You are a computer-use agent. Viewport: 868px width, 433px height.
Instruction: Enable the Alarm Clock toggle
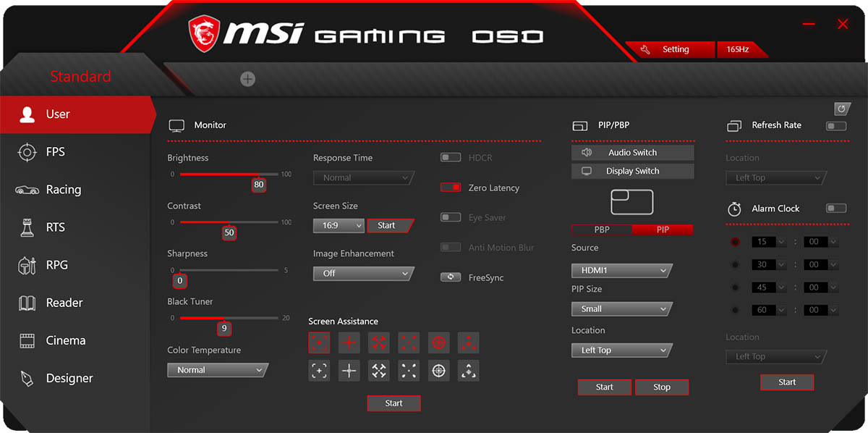tap(836, 209)
